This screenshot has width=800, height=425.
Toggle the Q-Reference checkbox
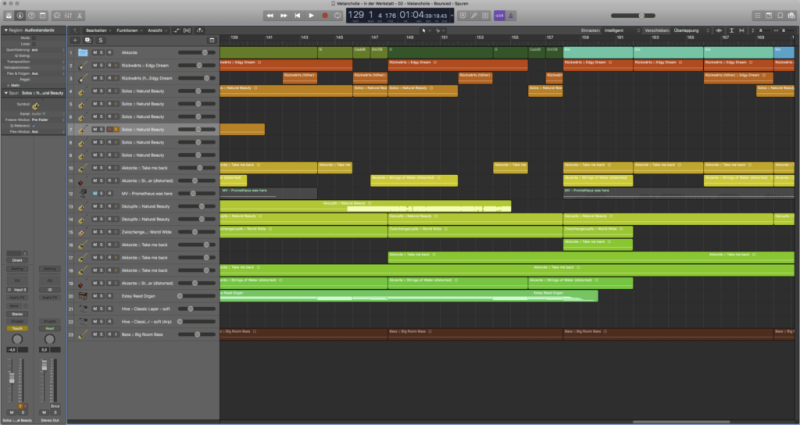(34, 126)
